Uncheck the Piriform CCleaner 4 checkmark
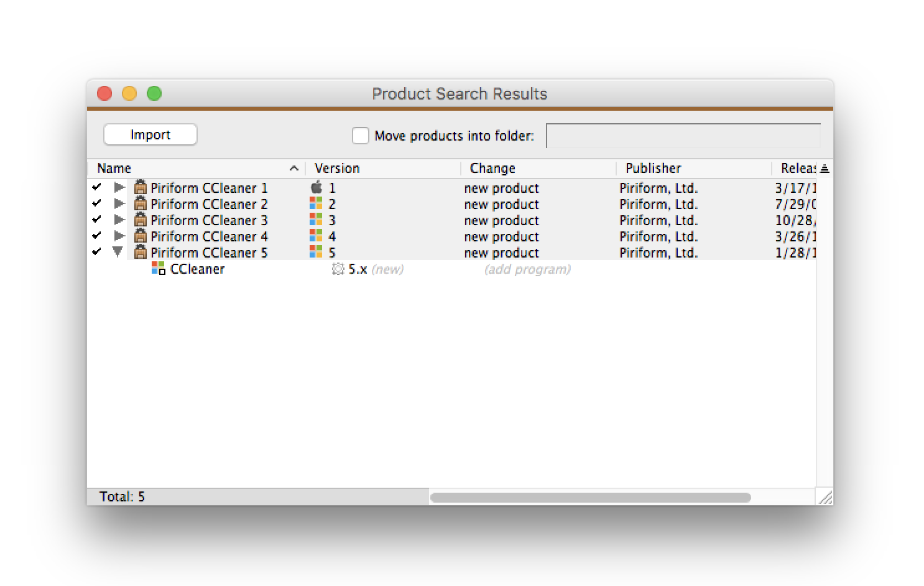Image resolution: width=924 pixels, height=586 pixels. click(x=96, y=235)
